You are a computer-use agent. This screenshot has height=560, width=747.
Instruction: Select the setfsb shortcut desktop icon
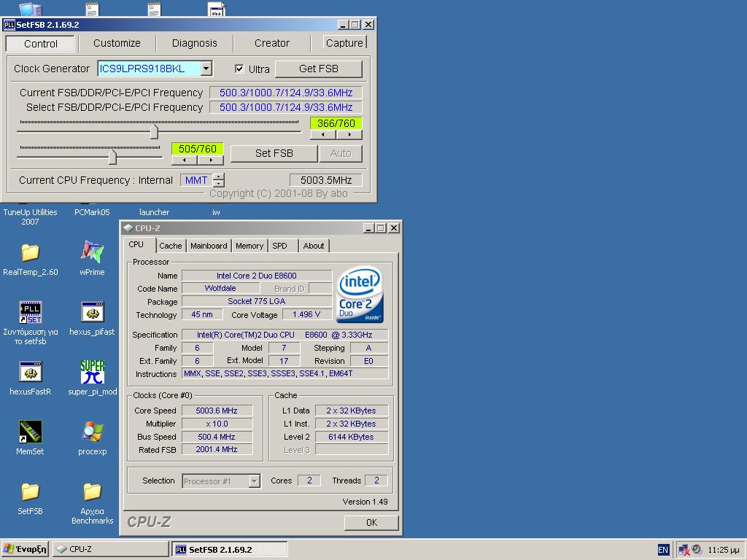point(31,312)
